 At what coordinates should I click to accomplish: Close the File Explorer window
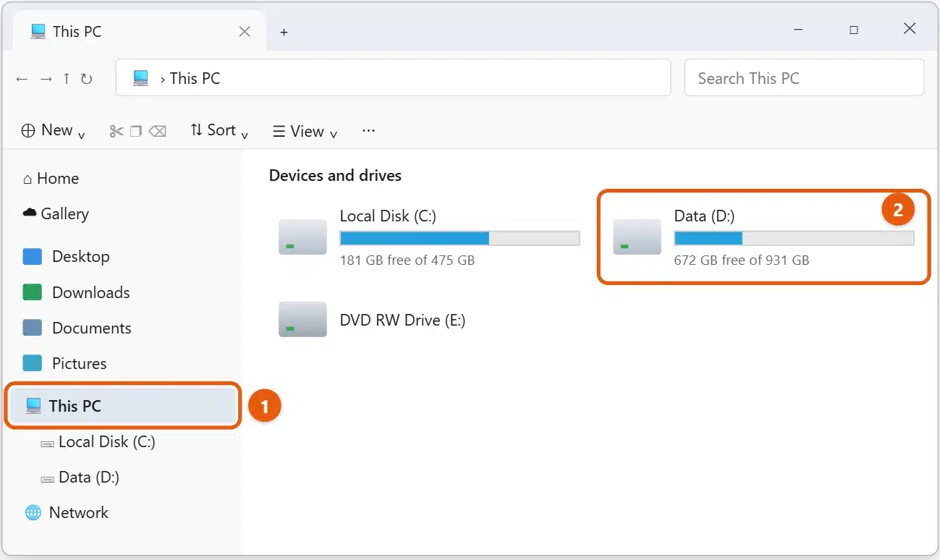pyautogui.click(x=910, y=29)
